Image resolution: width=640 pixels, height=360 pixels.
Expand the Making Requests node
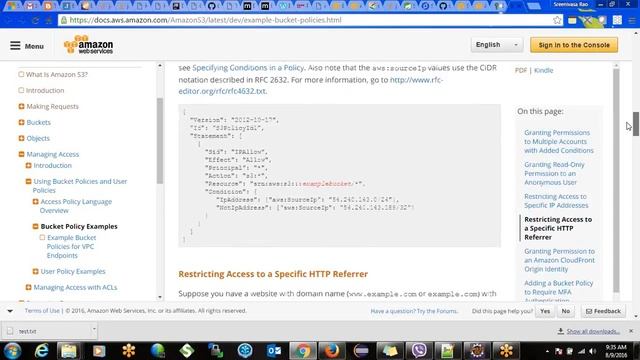pos(21,107)
